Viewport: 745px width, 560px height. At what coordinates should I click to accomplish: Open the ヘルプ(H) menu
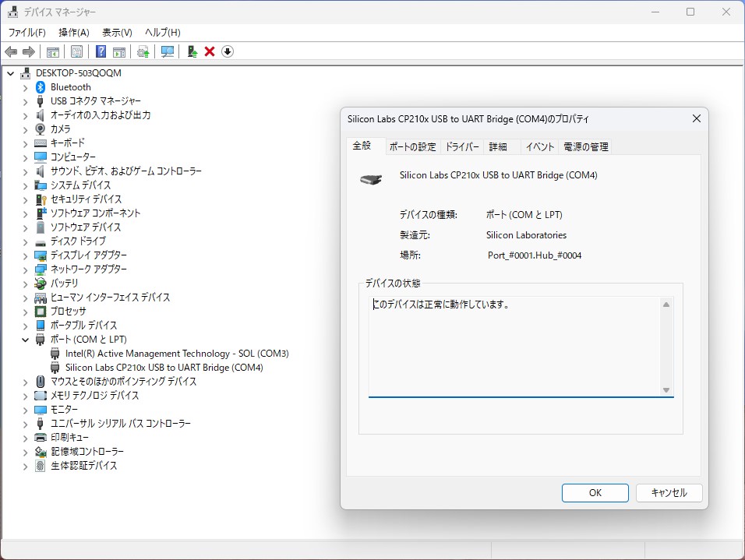pyautogui.click(x=163, y=32)
